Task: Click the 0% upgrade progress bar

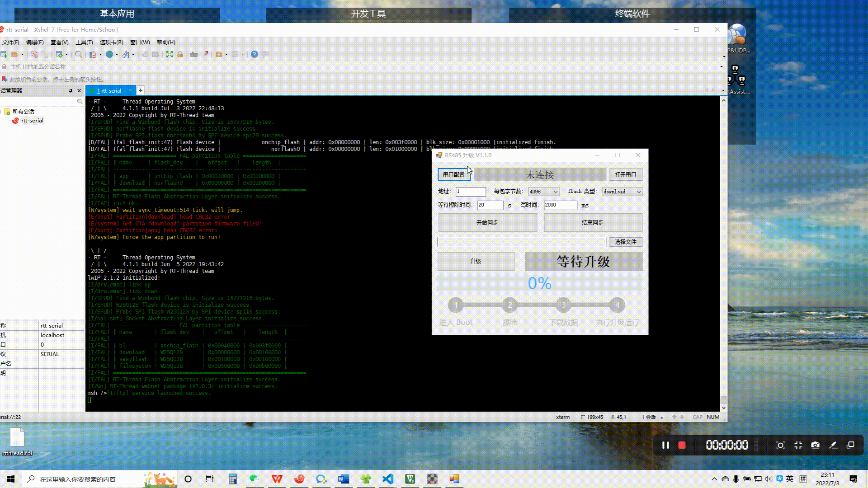Action: click(x=539, y=283)
